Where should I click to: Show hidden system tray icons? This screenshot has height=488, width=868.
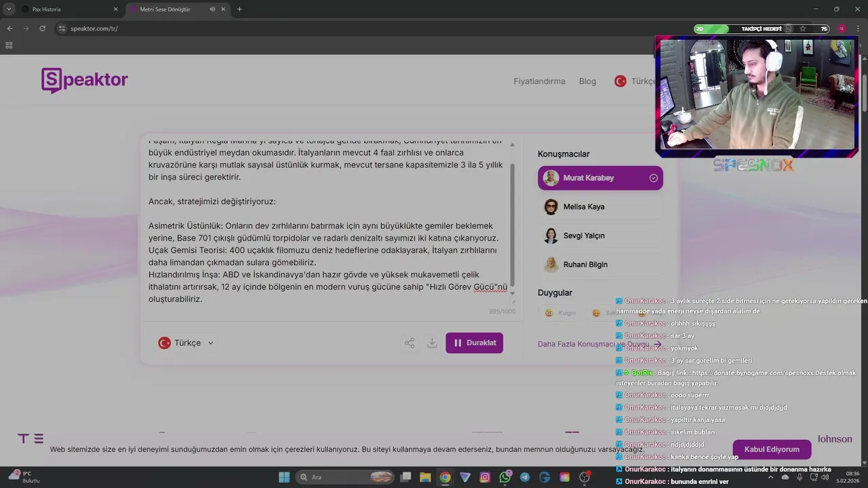pos(770,477)
